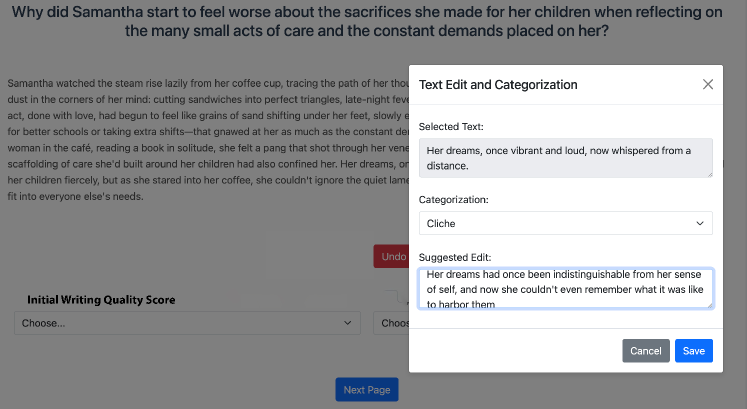This screenshot has width=747, height=409.
Task: Click the 'Suggested Edit:' label
Action: coord(455,258)
